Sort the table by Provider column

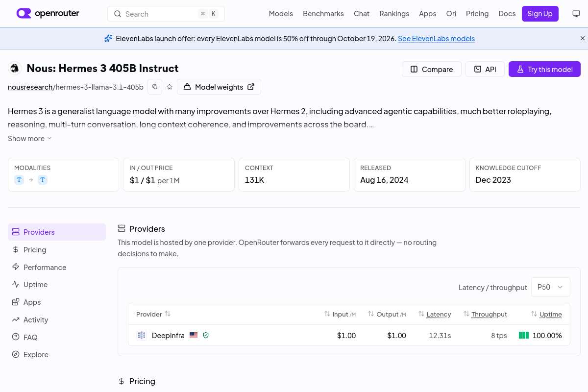click(153, 314)
